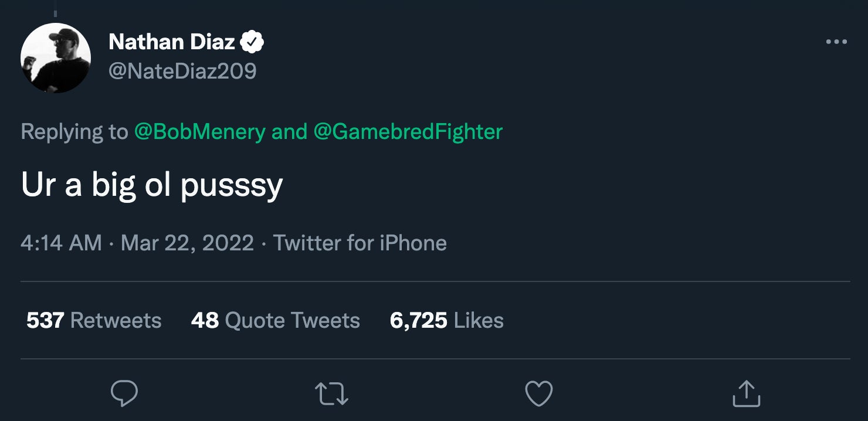This screenshot has width=868, height=421.
Task: Open Nathan Diaz's profile picture
Action: (56, 57)
